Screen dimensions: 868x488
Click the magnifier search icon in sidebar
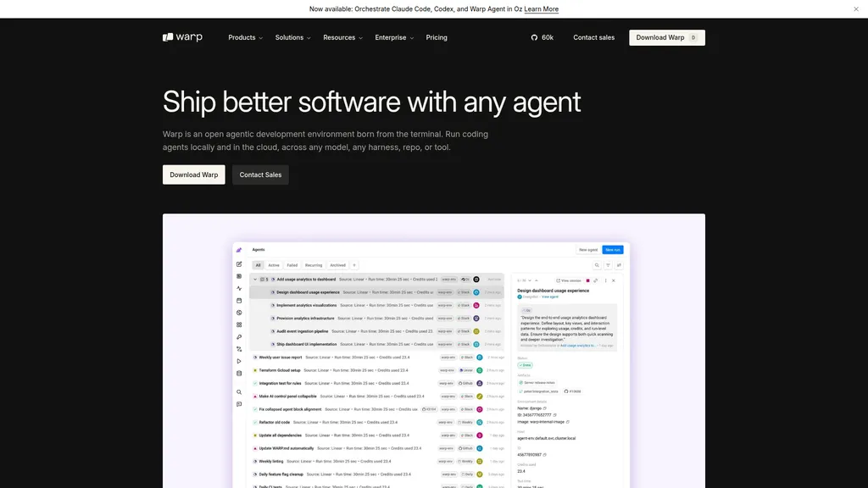tap(239, 392)
